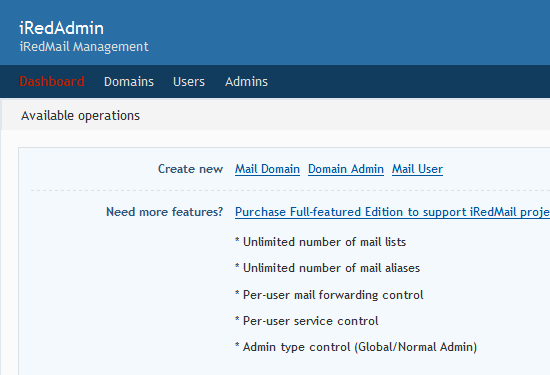Click the Need more features? label
The image size is (550, 375).
165,212
